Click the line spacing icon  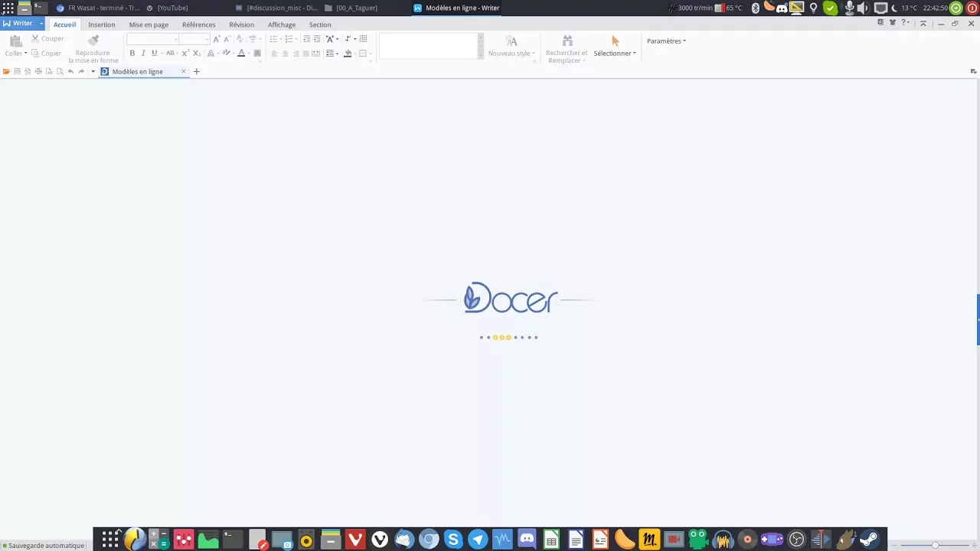click(x=330, y=54)
